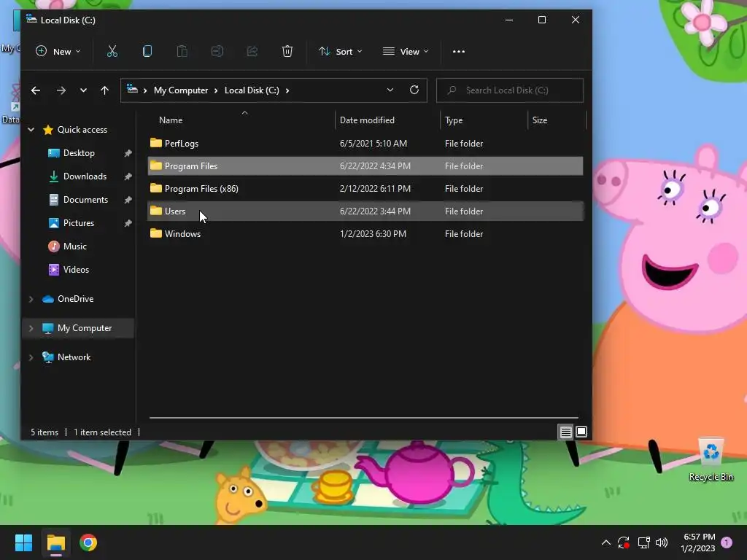This screenshot has width=747, height=560.
Task: Click the PerfLogs folder icon
Action: (156, 143)
